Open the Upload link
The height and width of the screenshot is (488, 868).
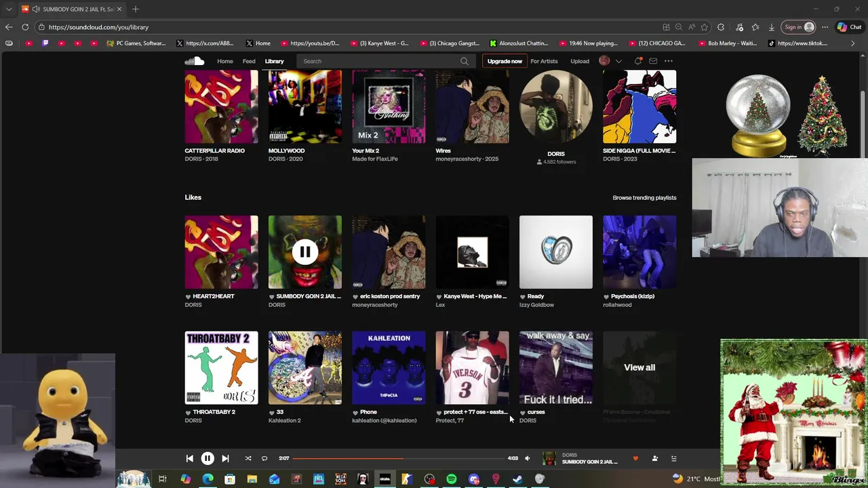580,61
